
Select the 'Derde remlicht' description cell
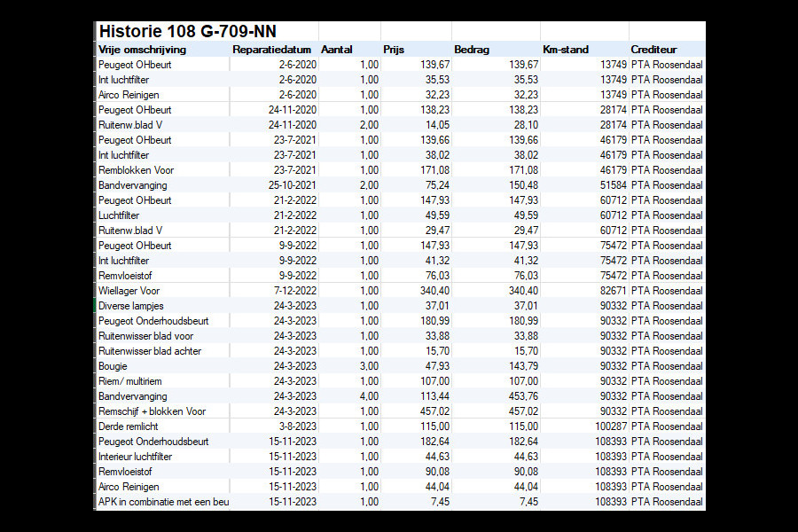point(129,426)
